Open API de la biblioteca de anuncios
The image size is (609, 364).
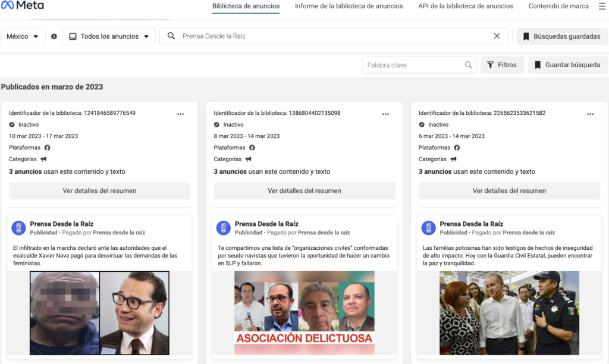pyautogui.click(x=466, y=6)
